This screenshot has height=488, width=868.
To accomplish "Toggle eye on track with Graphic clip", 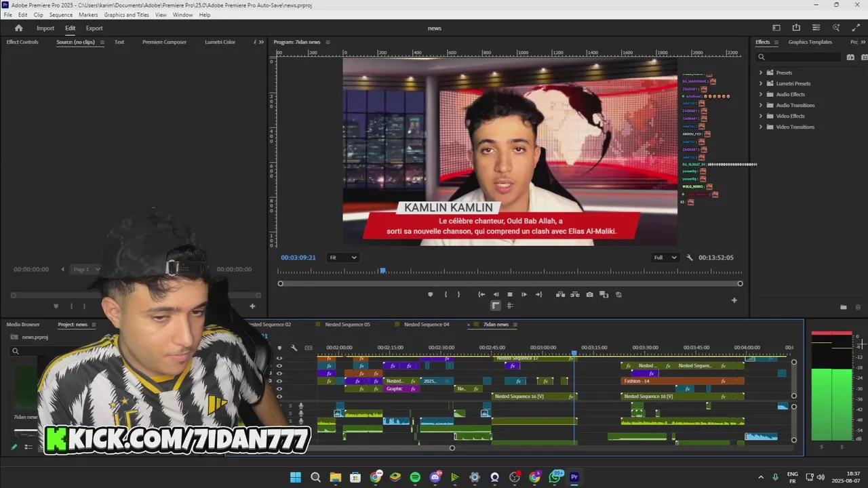I will pos(279,388).
